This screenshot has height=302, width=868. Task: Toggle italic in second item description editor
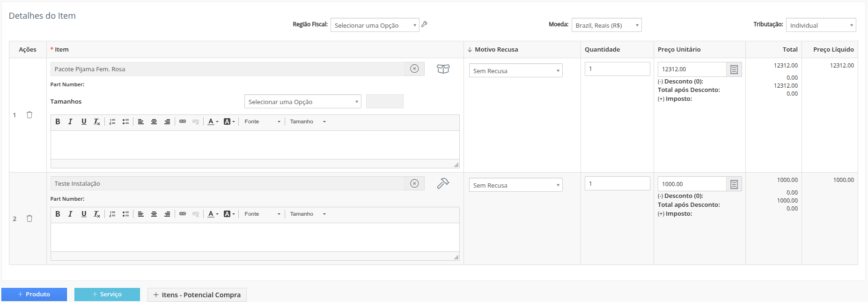coord(70,214)
